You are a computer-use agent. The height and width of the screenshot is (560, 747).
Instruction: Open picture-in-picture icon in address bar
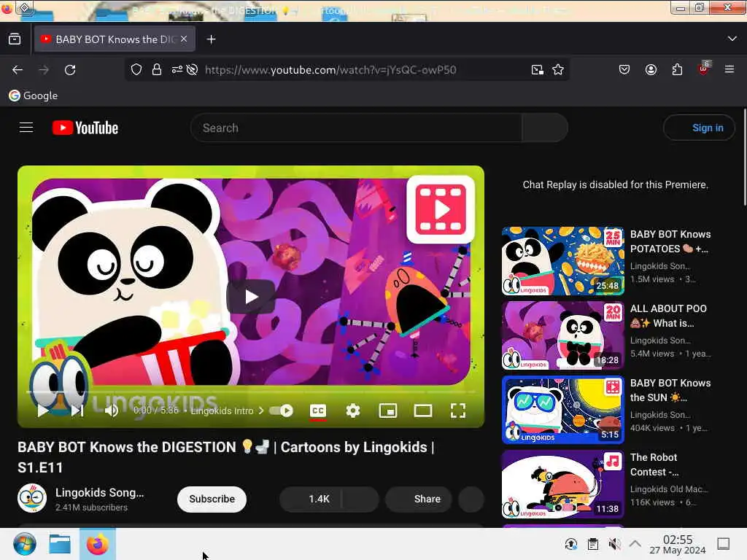[x=537, y=69]
